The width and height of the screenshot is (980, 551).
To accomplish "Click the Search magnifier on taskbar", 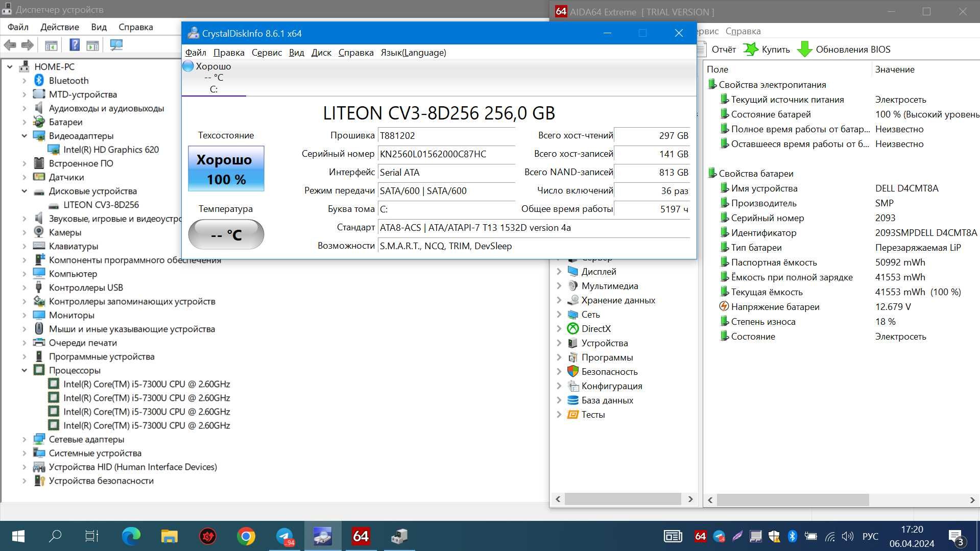I will [55, 536].
